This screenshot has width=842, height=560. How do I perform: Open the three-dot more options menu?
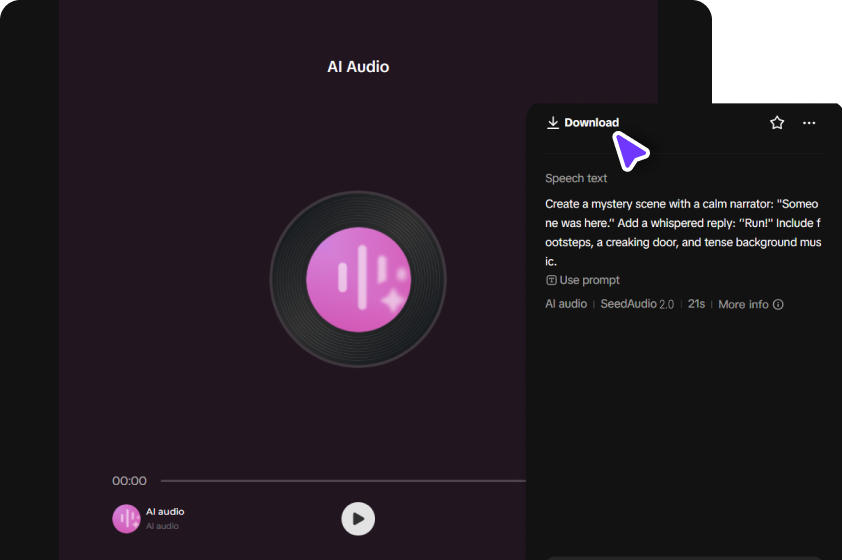809,123
